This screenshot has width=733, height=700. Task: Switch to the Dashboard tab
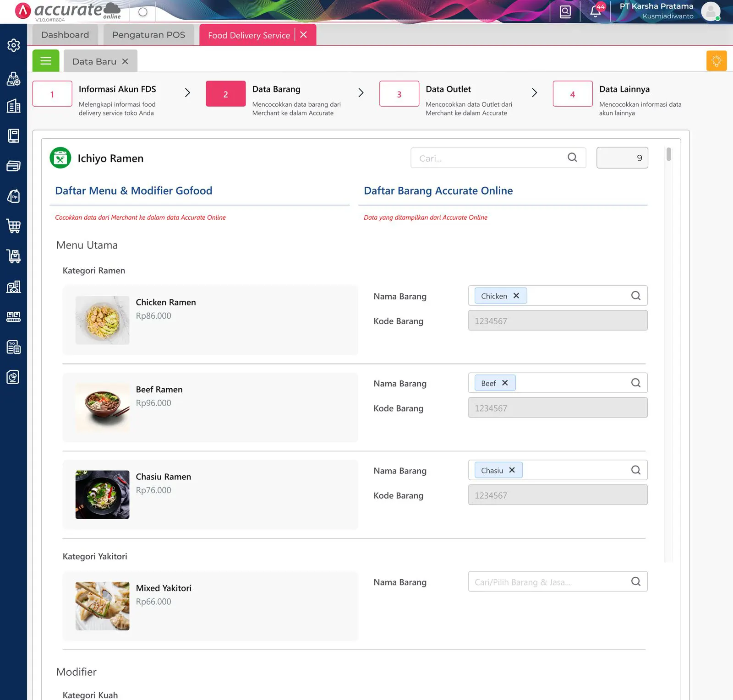65,35
